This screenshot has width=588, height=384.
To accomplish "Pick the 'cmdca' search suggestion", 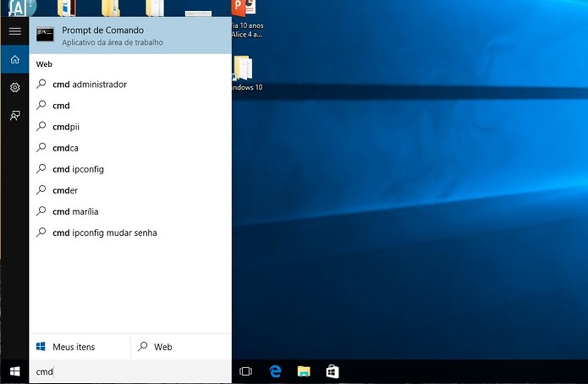I will (65, 148).
